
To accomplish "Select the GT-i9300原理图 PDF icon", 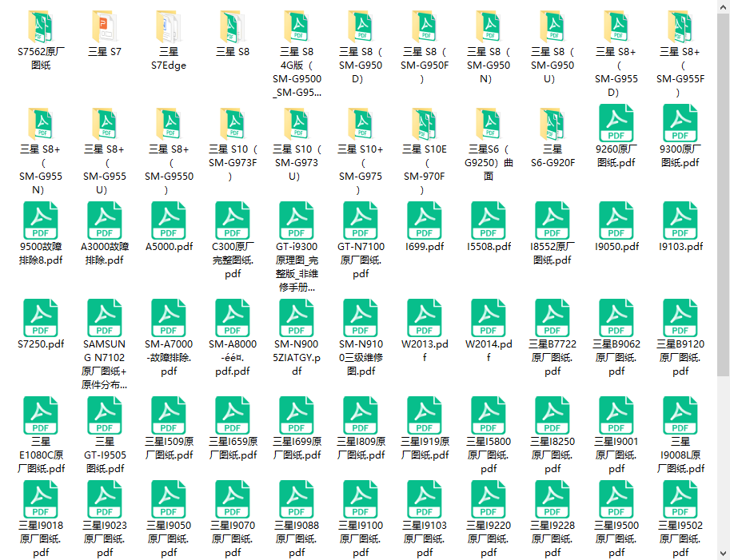I will [297, 220].
